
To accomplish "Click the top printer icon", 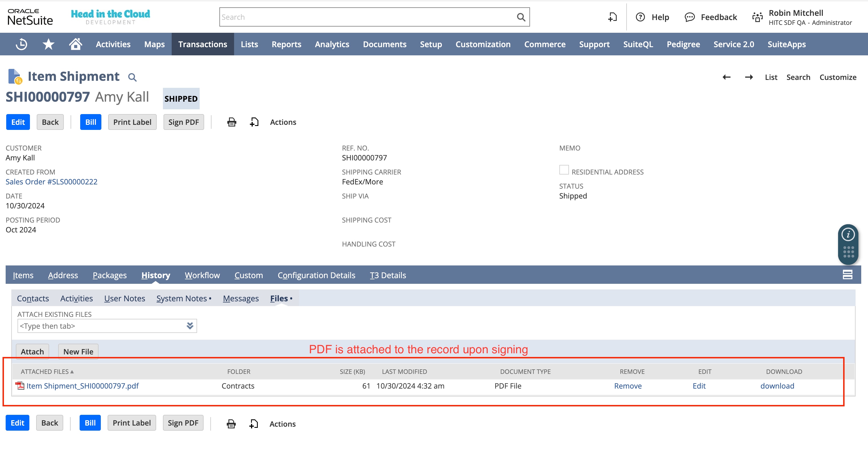I will (232, 122).
